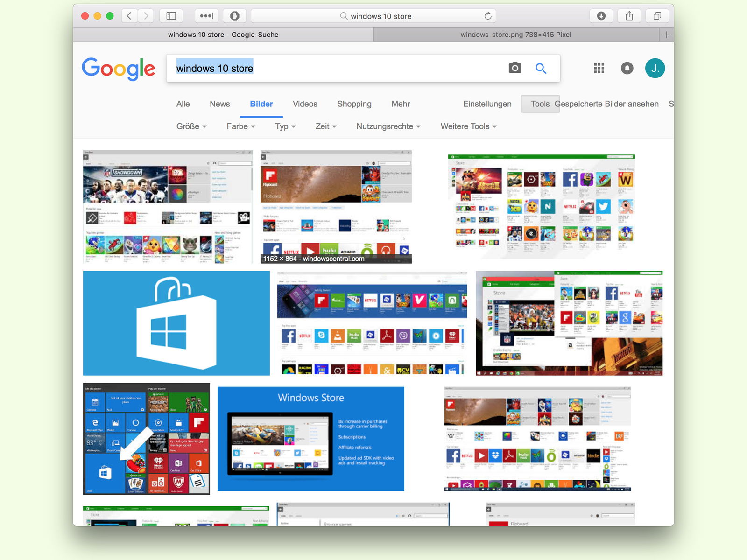
Task: Open the NFL Showdown store screenshot result
Action: pos(168,207)
